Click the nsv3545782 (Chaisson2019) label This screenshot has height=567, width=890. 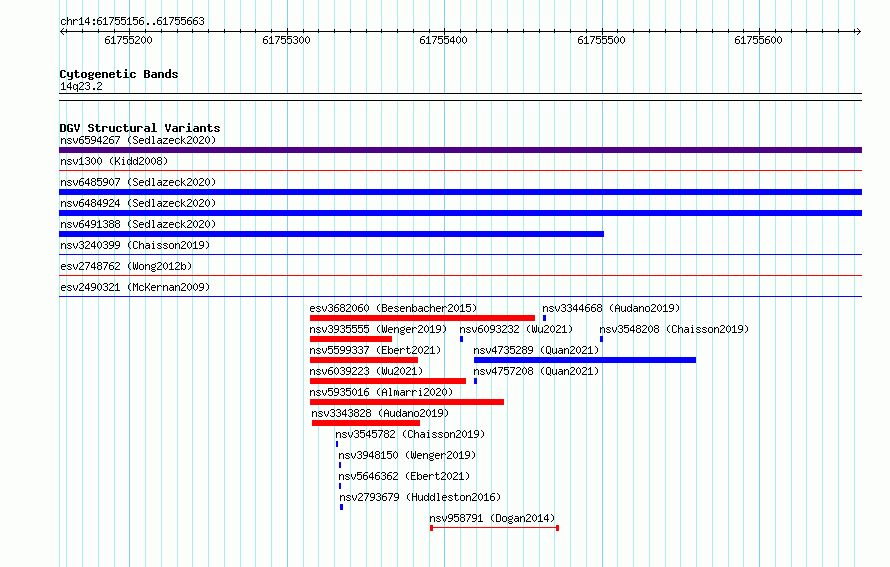pos(410,434)
